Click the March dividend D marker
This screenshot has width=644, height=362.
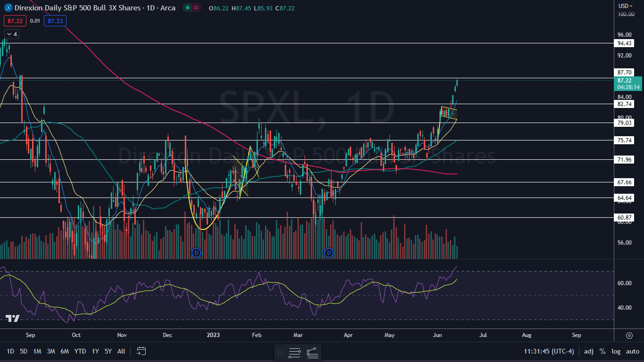[x=329, y=253]
